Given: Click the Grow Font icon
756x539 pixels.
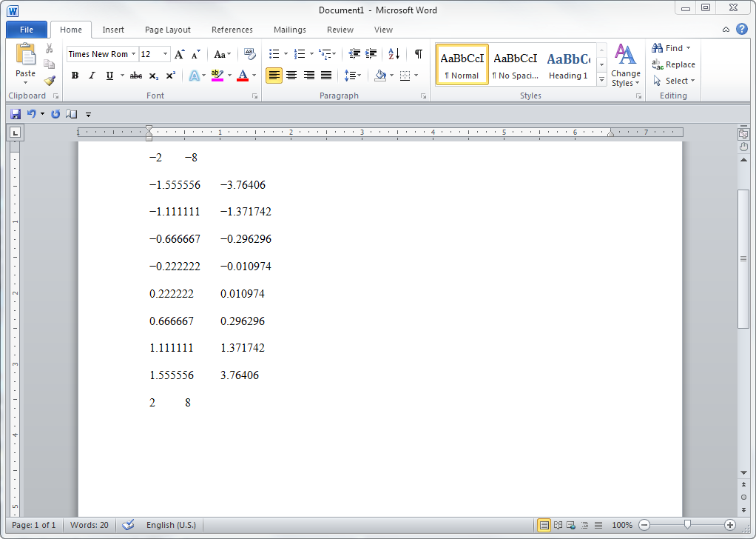Looking at the screenshot, I should click(179, 54).
